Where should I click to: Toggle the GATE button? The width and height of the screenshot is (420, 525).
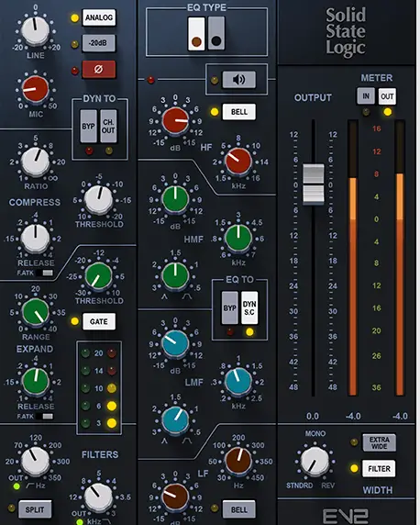point(99,321)
